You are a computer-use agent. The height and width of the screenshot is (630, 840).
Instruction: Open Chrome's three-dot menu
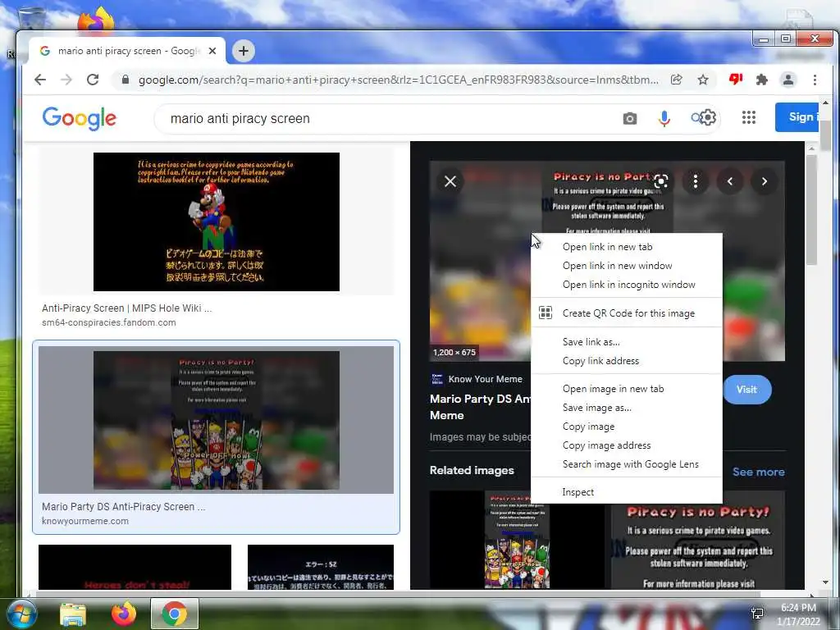point(815,80)
